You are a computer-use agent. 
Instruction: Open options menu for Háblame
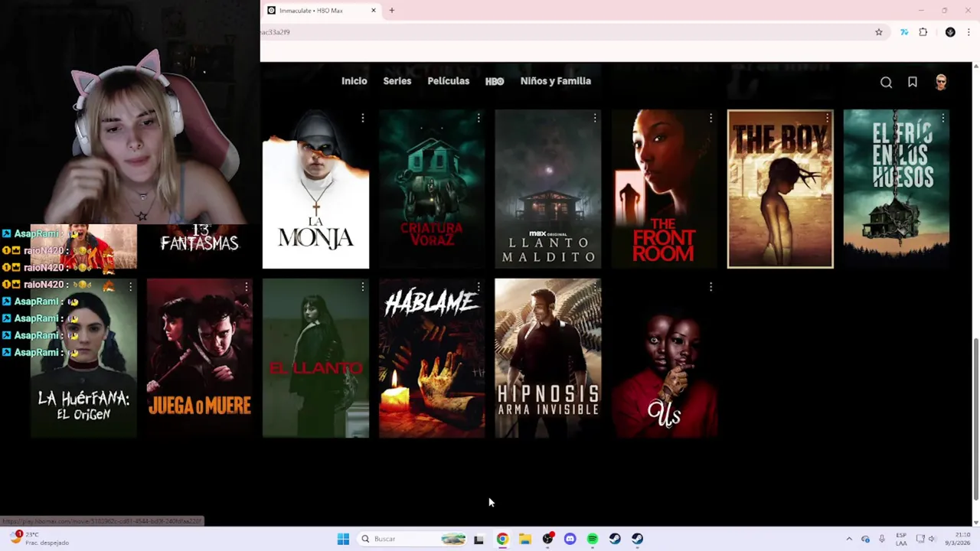click(x=479, y=287)
